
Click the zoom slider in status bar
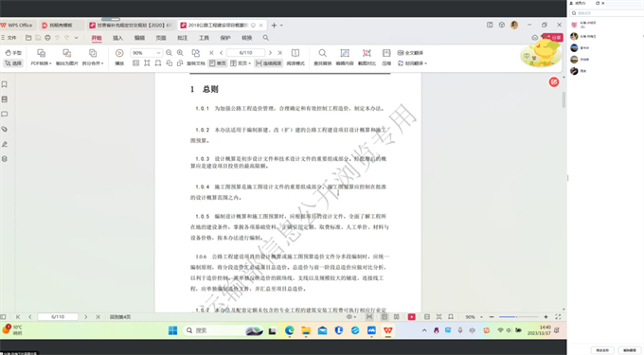click(x=518, y=317)
